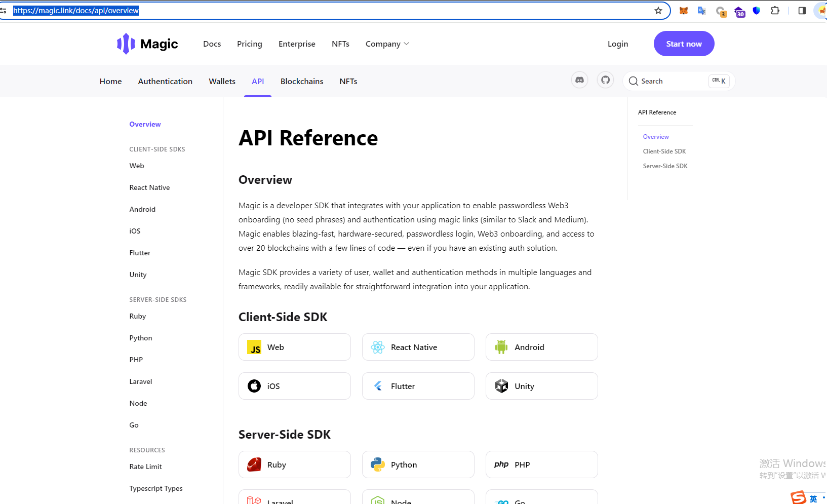Toggle the browser side panel icon

click(x=802, y=11)
